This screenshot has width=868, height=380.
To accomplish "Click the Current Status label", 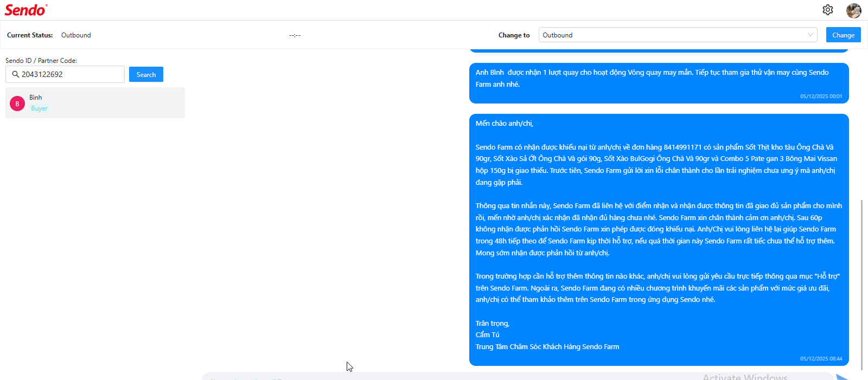I will pos(30,35).
